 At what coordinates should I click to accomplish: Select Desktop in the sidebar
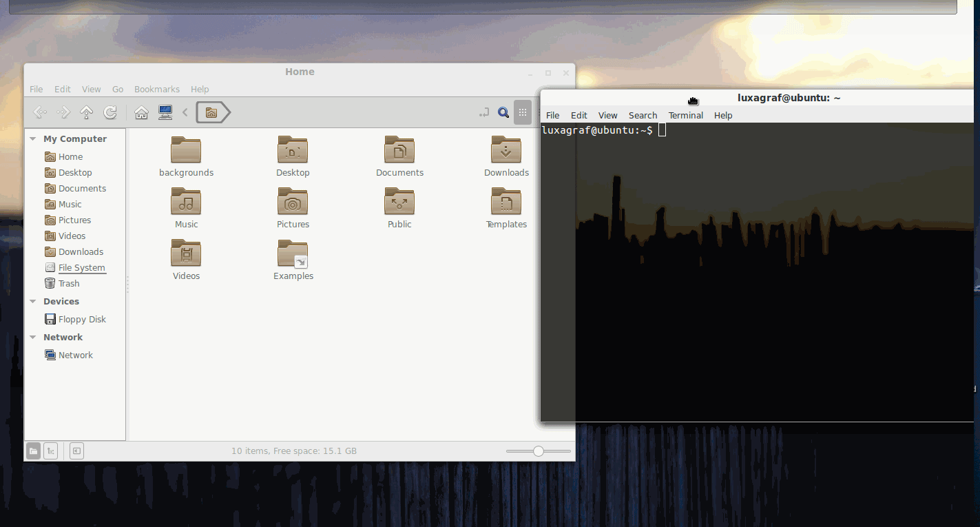74,173
